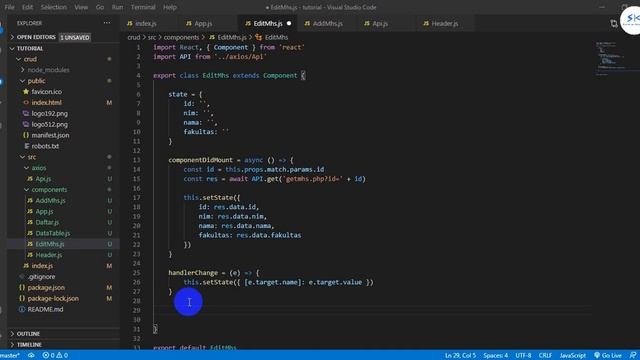Screen dimensions: 640x360
Task: Change end of line sequence CRLF
Action: [545, 356]
